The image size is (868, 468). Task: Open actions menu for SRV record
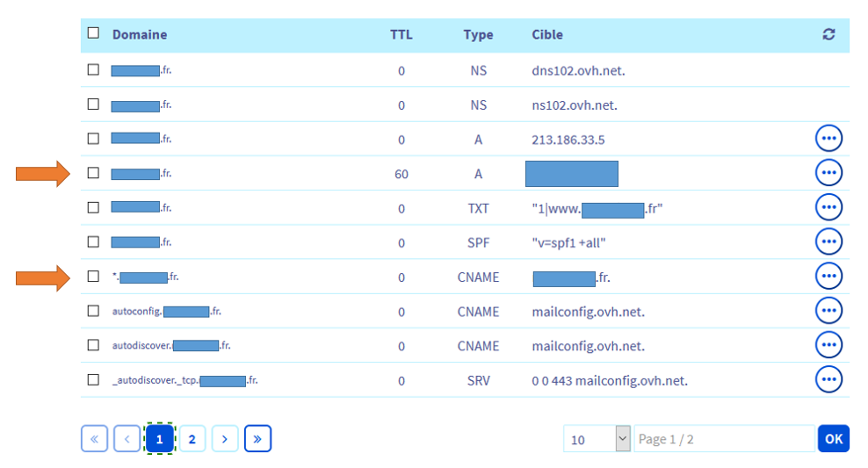click(828, 379)
